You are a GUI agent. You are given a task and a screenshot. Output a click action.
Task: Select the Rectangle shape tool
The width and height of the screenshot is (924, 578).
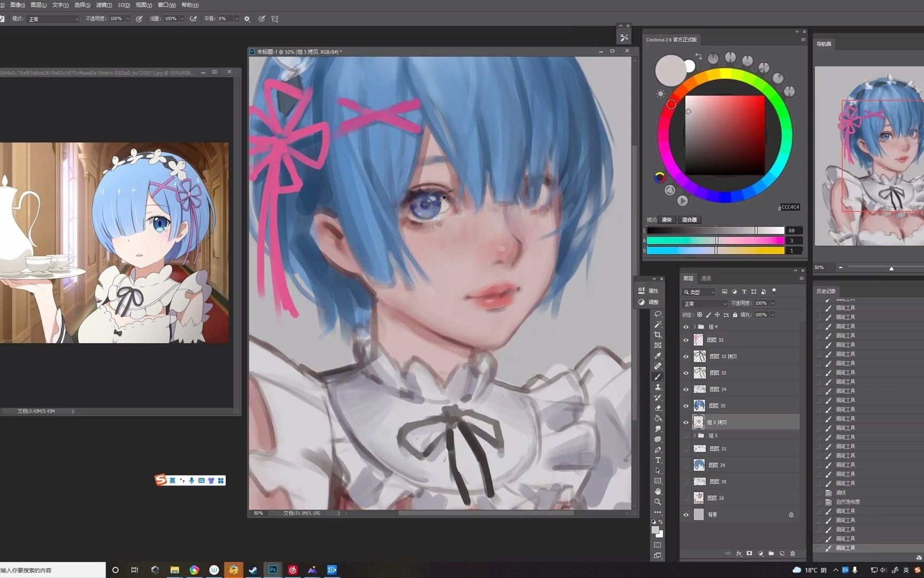click(x=658, y=481)
